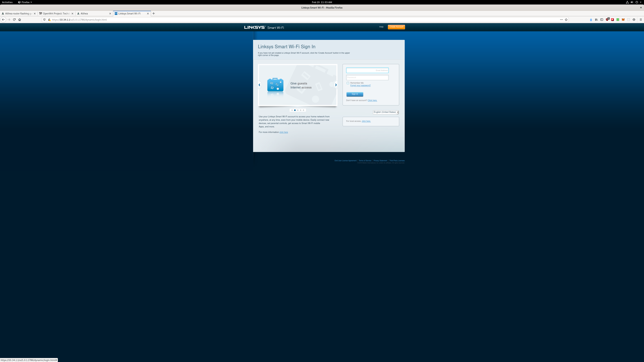This screenshot has height=362, width=644.
Task: Focus the Email Address input field
Action: tap(367, 70)
